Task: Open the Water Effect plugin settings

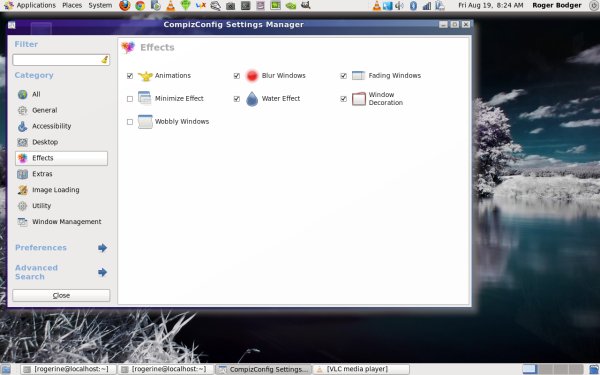Action: click(x=280, y=99)
